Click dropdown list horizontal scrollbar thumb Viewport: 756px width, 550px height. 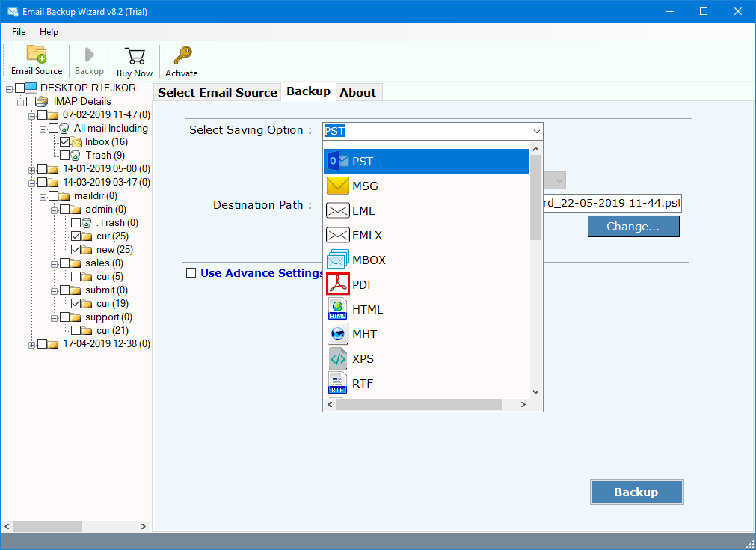419,404
